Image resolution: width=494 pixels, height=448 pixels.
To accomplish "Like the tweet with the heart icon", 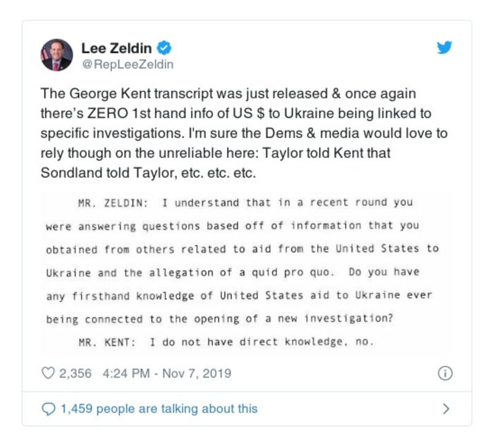I will click(x=48, y=373).
